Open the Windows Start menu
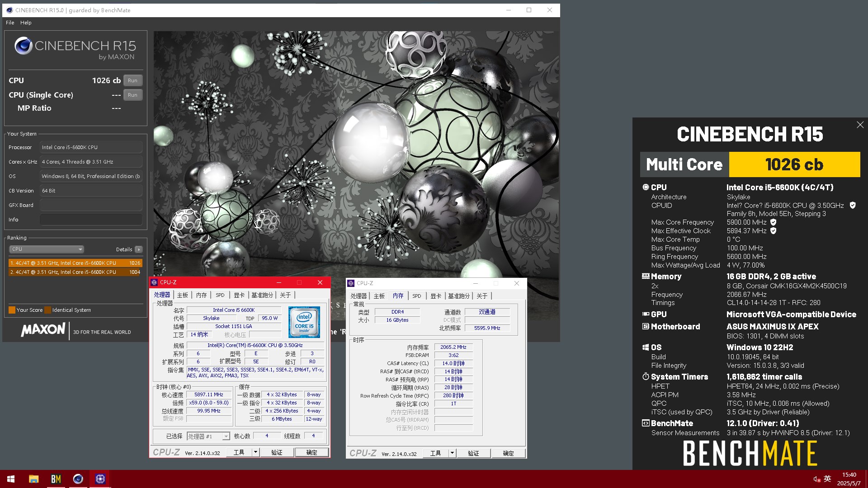The width and height of the screenshot is (868, 488). click(x=11, y=479)
